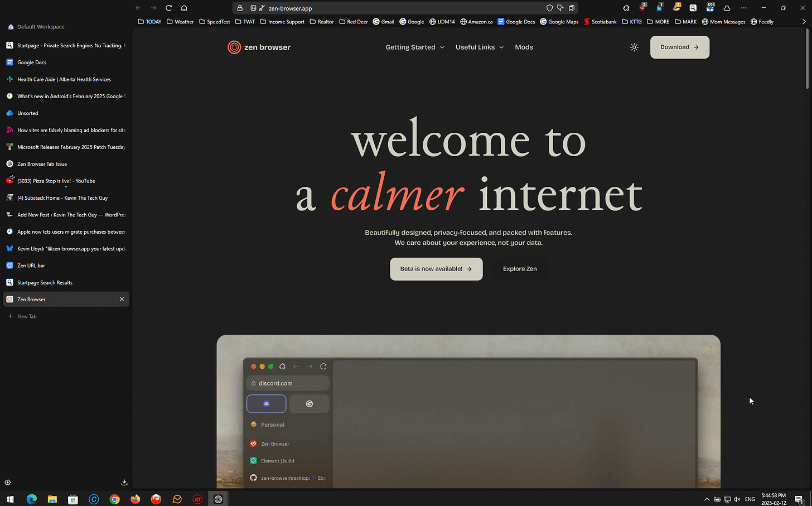Switch to the Substack Home tab
Viewport: 812px width, 506px height.
point(66,198)
